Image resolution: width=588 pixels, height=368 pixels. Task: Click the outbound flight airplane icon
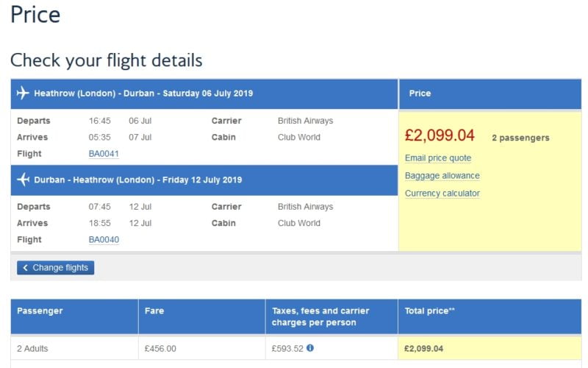pos(23,93)
